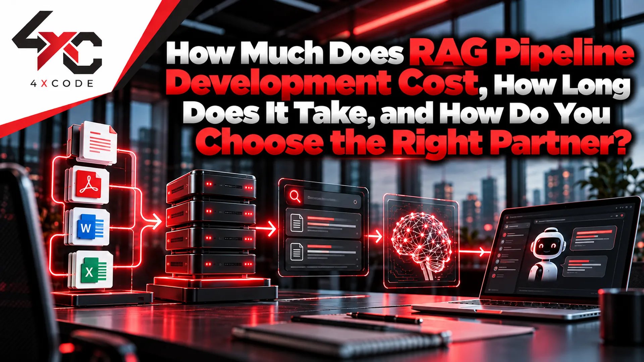Image resolution: width=644 pixels, height=362 pixels.
Task: Click the upper document result card icon
Action: click(x=297, y=223)
